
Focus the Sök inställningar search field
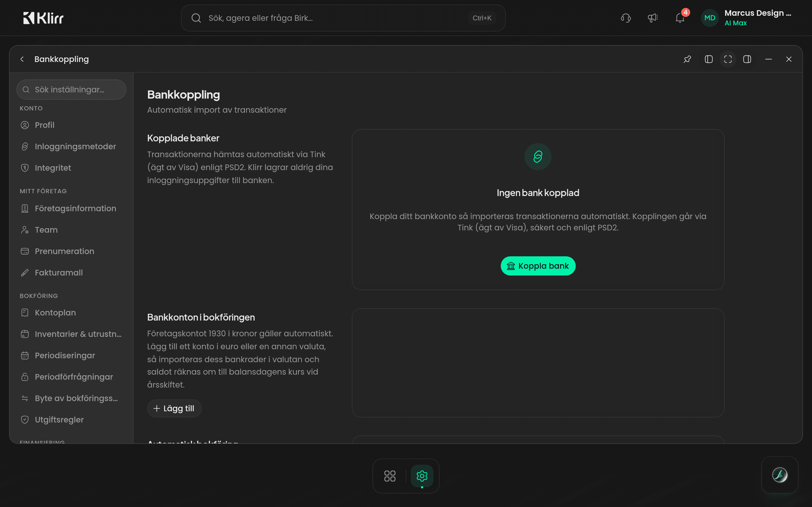(71, 90)
